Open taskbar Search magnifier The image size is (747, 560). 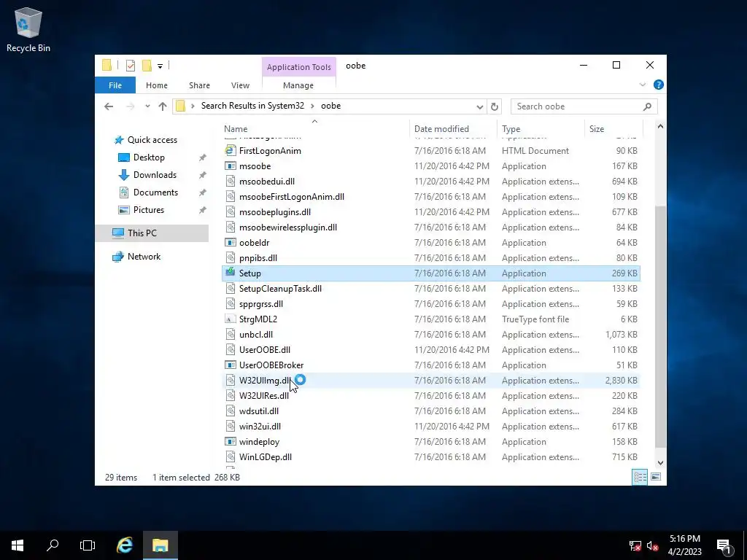(x=53, y=545)
